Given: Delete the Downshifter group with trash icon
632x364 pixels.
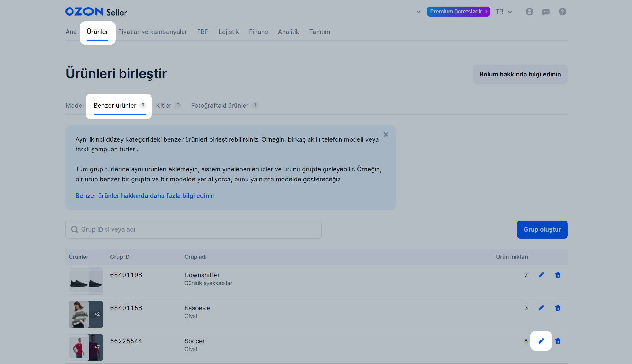Looking at the screenshot, I should point(558,275).
